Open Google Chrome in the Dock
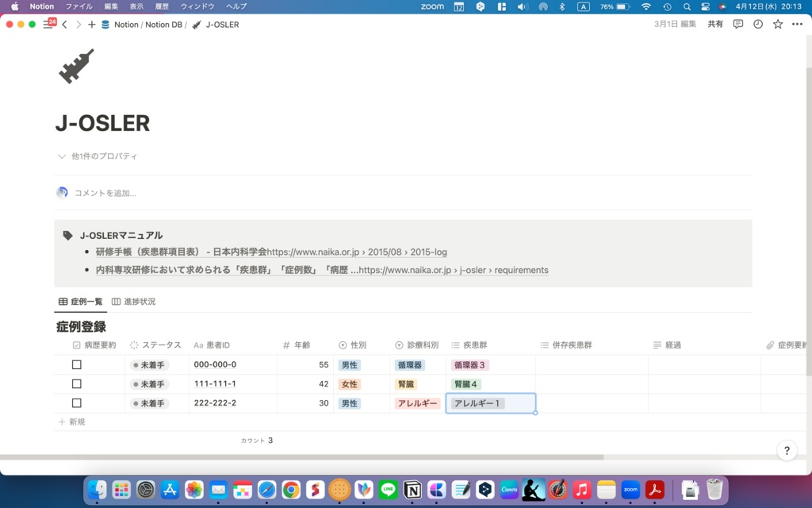This screenshot has width=812, height=508. (291, 489)
